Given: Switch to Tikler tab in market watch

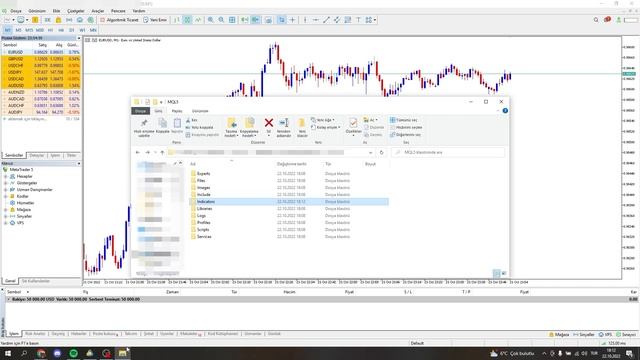Looking at the screenshot, I should tap(71, 155).
